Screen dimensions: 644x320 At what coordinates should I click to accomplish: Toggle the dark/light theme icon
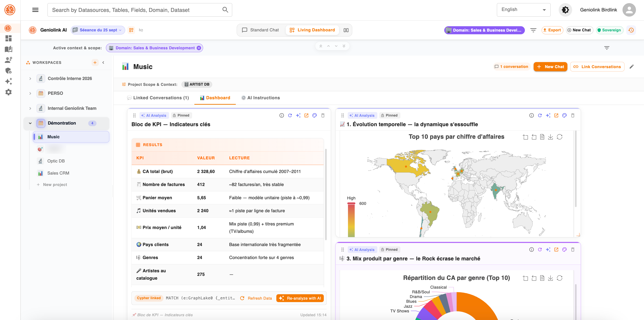tap(565, 10)
